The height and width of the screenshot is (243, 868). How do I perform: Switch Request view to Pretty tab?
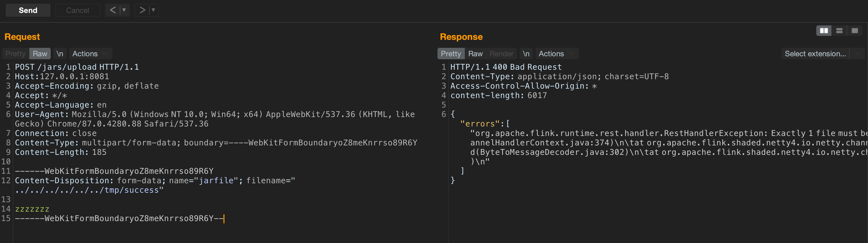click(x=15, y=54)
